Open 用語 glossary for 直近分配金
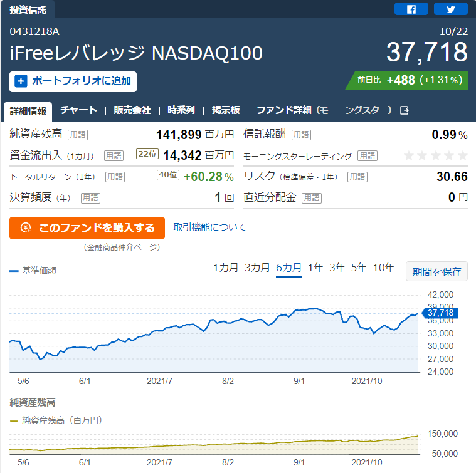476x473 pixels. coord(312,198)
